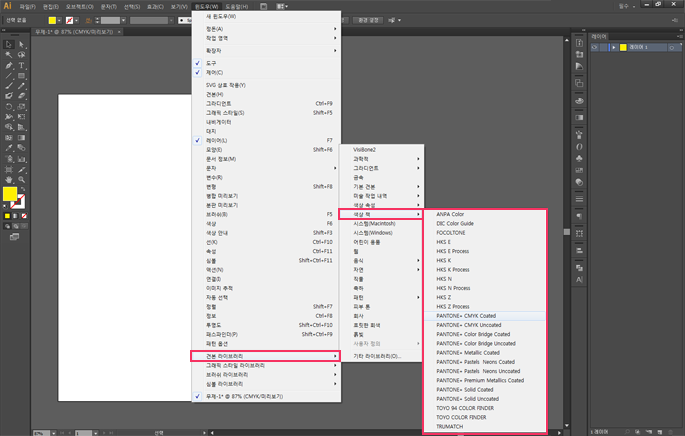Toggle the checked 제어(C) menu item
This screenshot has height=436, width=685.
tap(266, 73)
